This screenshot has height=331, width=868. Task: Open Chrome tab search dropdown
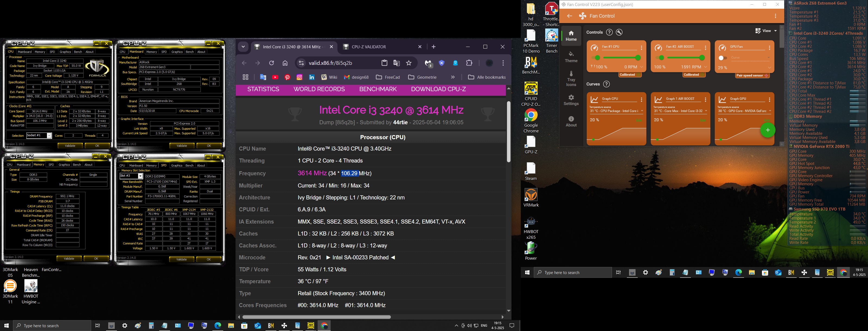(243, 47)
